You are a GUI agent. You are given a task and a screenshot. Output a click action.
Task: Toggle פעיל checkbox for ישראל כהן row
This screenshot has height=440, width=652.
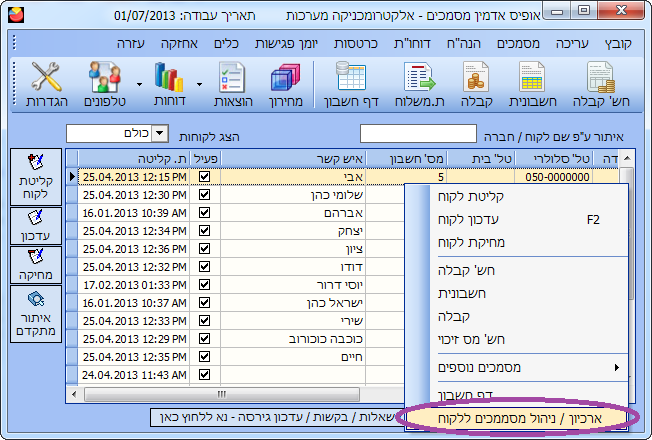[x=204, y=303]
